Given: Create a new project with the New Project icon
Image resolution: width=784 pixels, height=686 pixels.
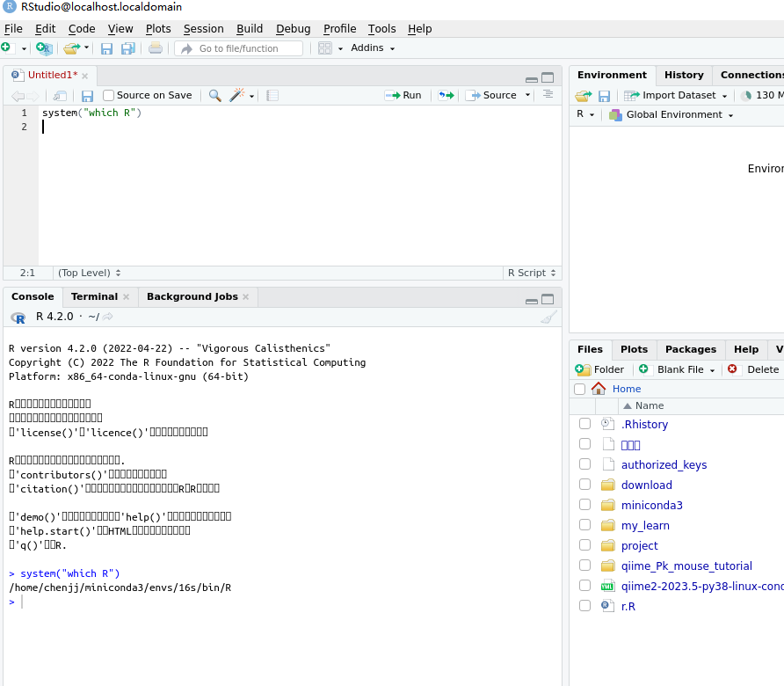Looking at the screenshot, I should coord(42,49).
